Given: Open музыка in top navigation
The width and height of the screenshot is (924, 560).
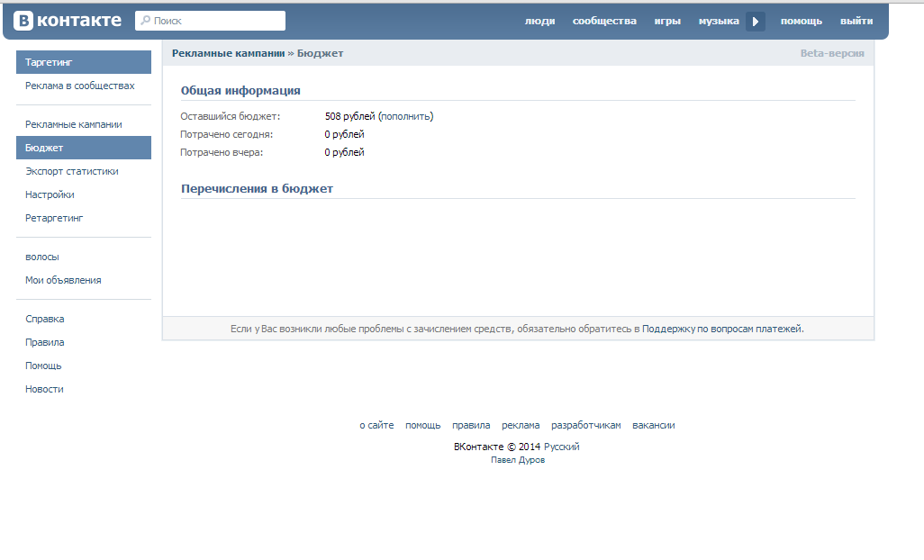Looking at the screenshot, I should coord(719,22).
